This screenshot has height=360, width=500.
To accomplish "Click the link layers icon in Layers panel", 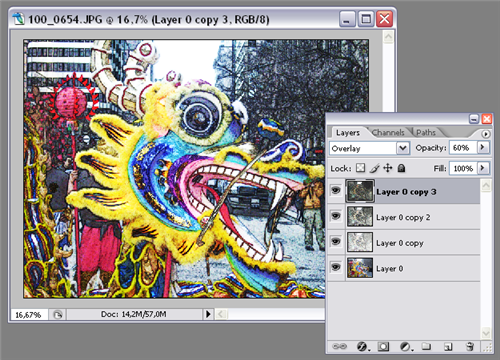I will click(339, 347).
